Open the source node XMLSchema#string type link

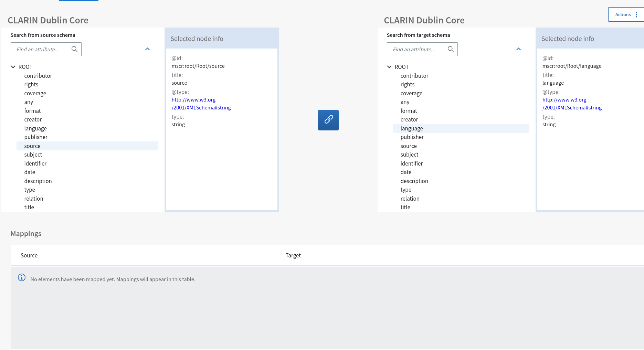pyautogui.click(x=201, y=104)
